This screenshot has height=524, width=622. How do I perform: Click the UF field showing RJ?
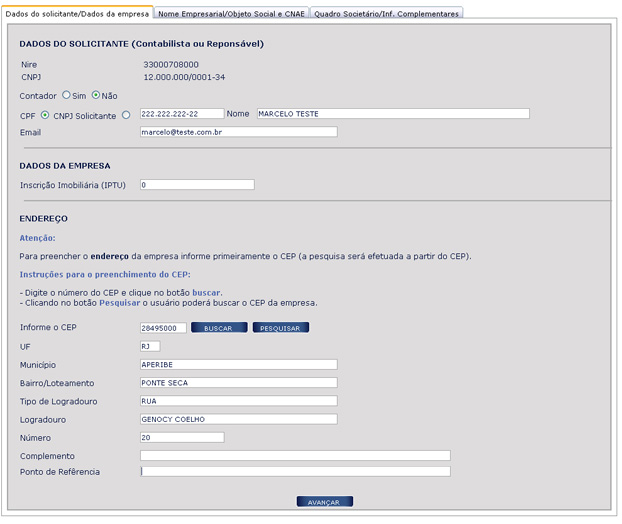click(x=150, y=346)
